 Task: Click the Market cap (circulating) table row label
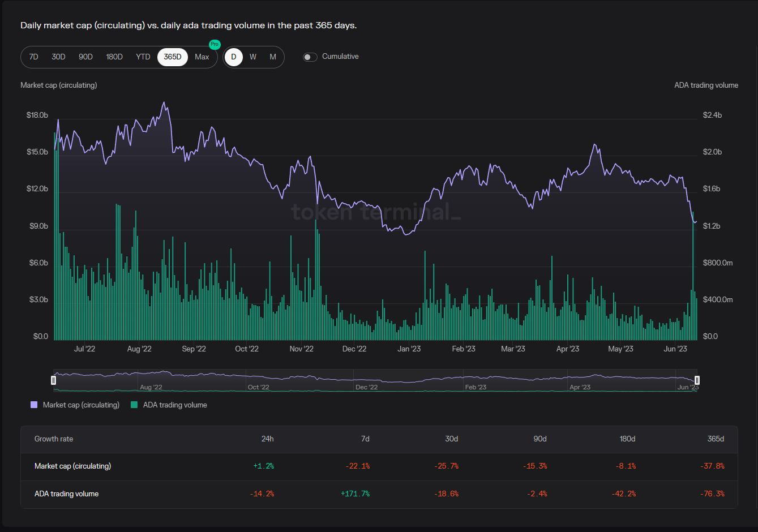point(72,466)
